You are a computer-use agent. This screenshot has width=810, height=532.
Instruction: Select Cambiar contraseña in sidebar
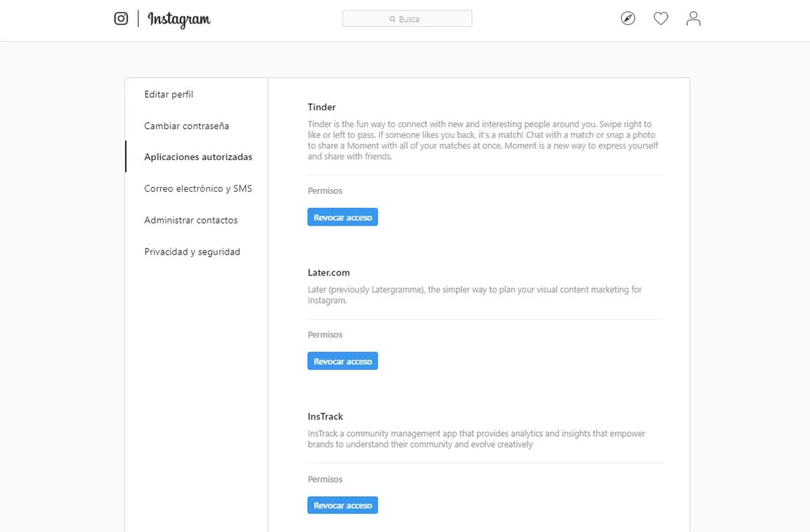tap(186, 126)
